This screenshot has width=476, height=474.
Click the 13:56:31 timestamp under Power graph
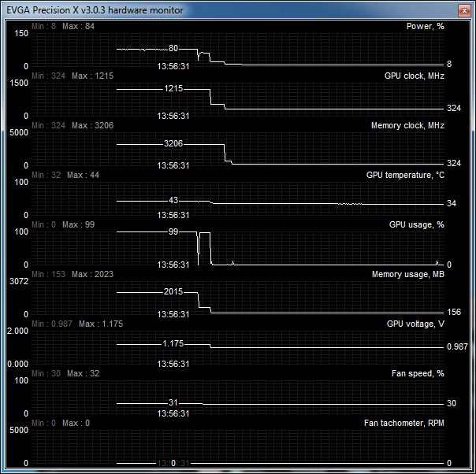coord(173,67)
